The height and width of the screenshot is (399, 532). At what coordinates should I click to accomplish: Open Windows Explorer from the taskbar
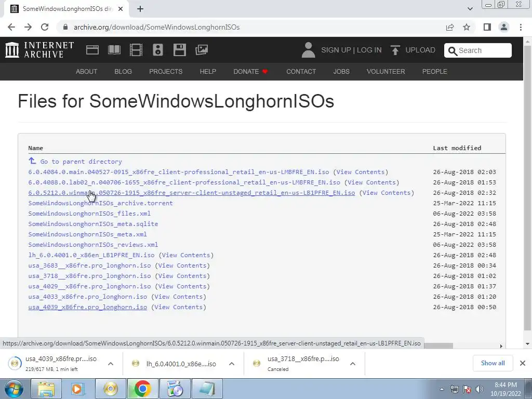tap(46, 389)
